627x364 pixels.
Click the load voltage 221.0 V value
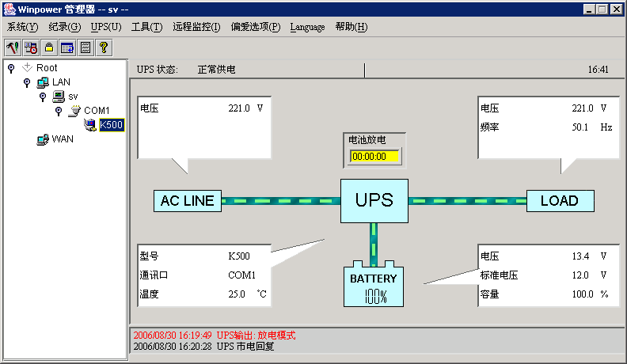(x=589, y=108)
